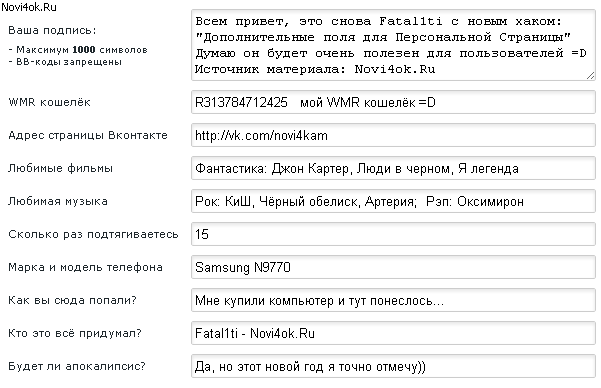601x388 pixels.
Task: Click the Сколько раз подтягиваетесь label
Action: point(93,234)
